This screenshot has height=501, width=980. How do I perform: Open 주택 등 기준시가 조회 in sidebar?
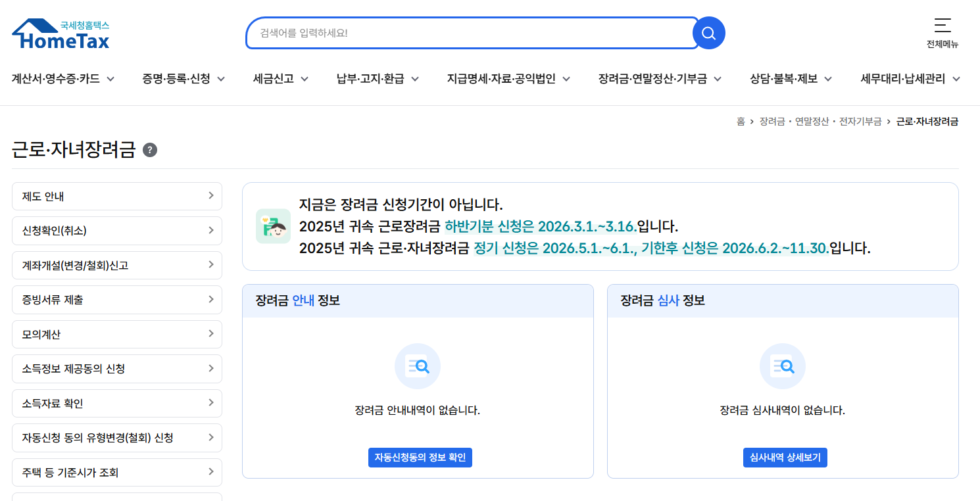[x=117, y=472]
